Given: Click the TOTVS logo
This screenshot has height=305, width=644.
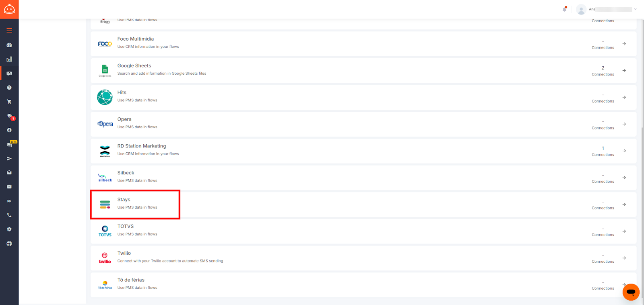Looking at the screenshot, I should (x=105, y=231).
